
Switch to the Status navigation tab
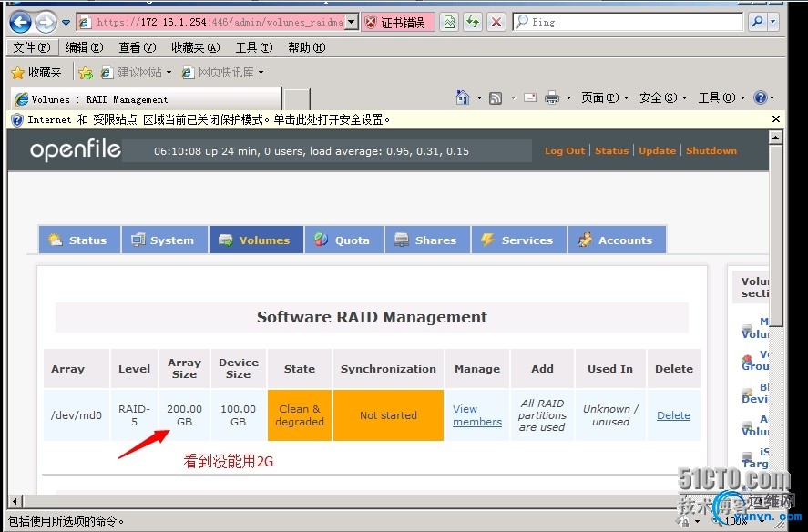(x=79, y=240)
